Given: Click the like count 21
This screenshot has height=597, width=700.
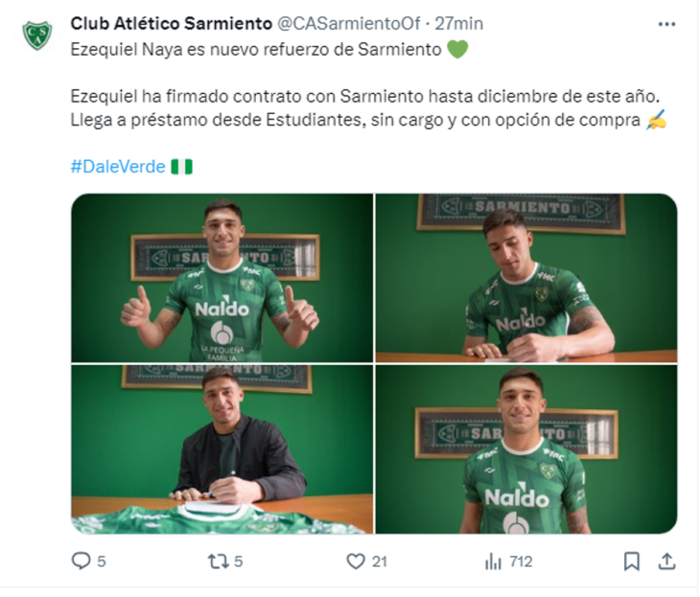Looking at the screenshot, I should (x=380, y=562).
